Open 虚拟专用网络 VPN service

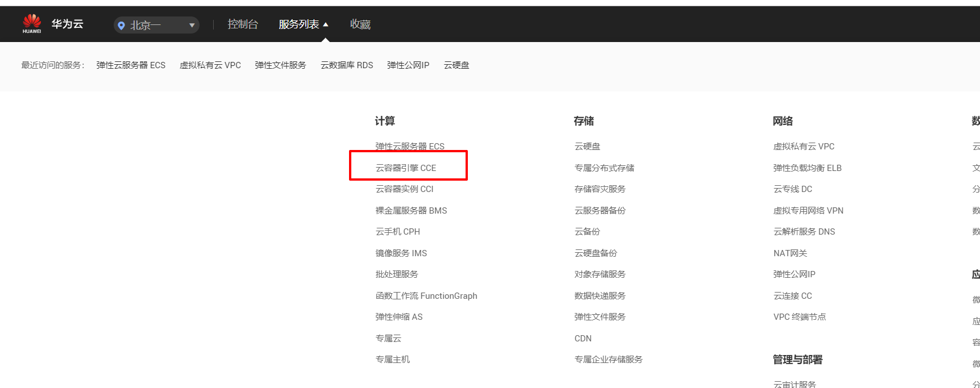(x=808, y=211)
